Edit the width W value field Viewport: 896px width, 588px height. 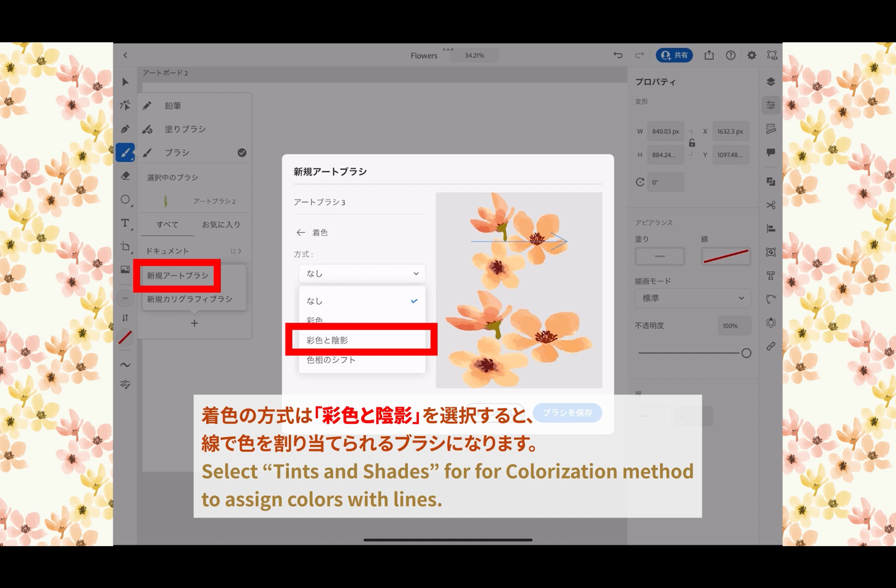click(665, 131)
